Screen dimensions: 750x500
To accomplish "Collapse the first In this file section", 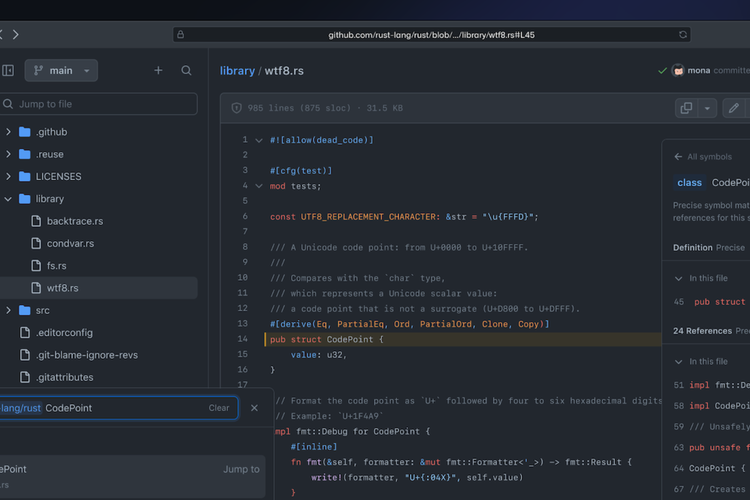I will (678, 278).
